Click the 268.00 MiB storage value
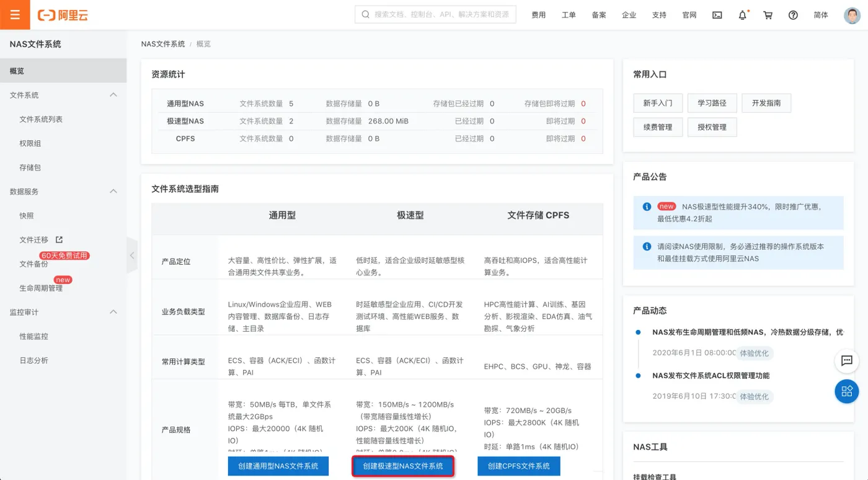The height and width of the screenshot is (480, 868). (388, 122)
